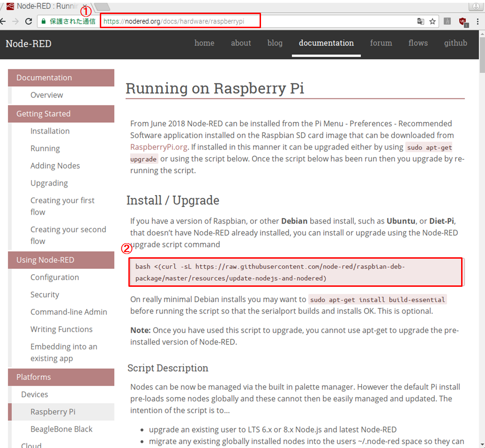Open Command-line Admin in the sidebar
The height and width of the screenshot is (448, 485).
(x=69, y=312)
